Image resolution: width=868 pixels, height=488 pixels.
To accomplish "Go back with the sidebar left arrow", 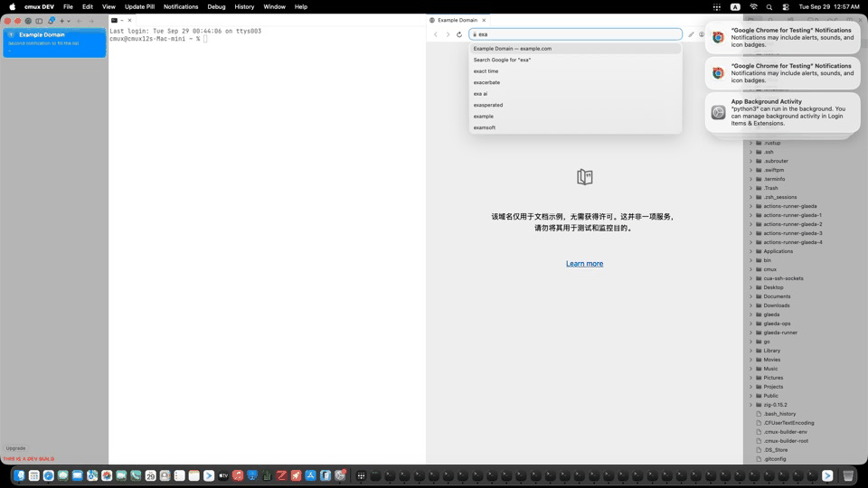I will 80,21.
